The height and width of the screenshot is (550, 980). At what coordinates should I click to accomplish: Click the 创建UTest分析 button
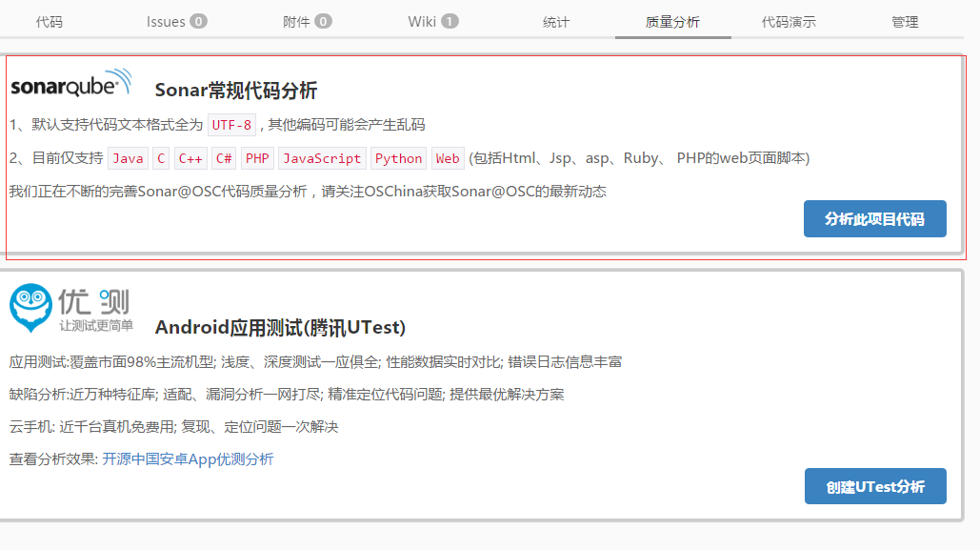point(875,486)
